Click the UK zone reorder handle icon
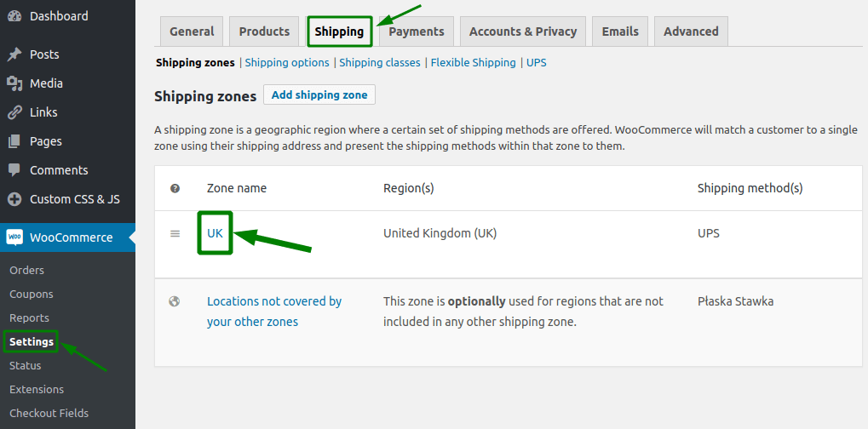Image resolution: width=868 pixels, height=429 pixels. point(175,234)
